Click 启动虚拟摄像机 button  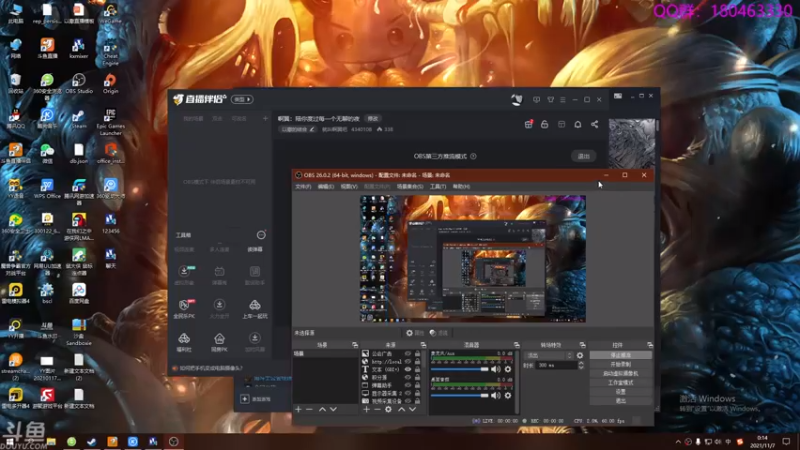[x=620, y=373]
